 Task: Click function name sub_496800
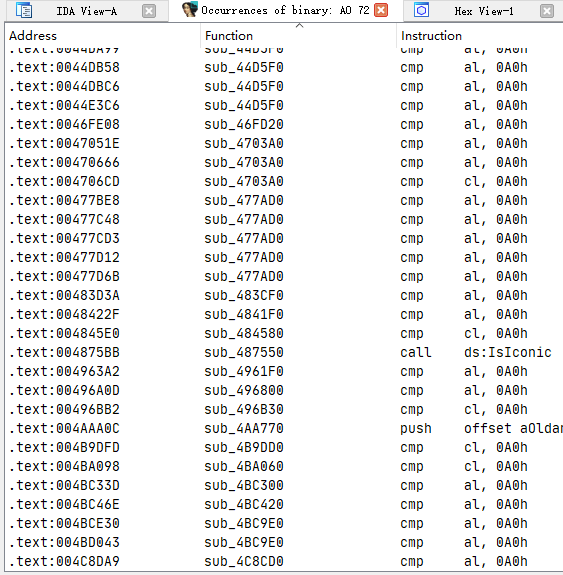pyautogui.click(x=244, y=391)
